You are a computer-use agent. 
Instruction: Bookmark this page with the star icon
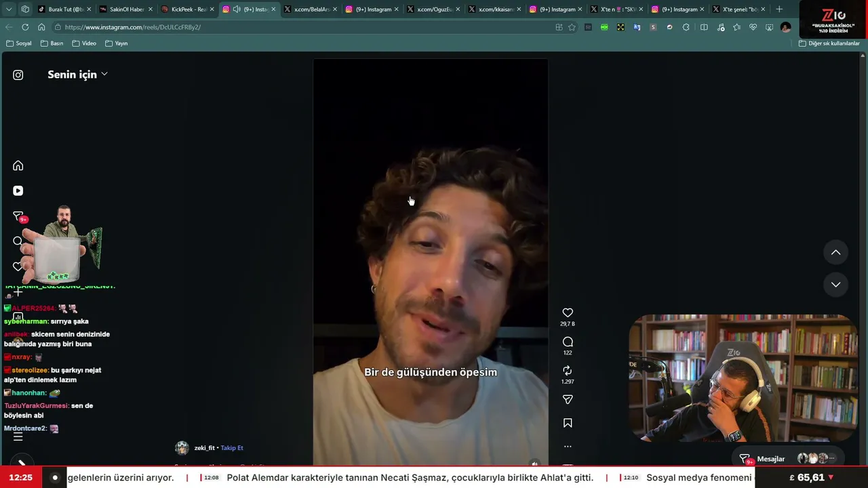572,27
